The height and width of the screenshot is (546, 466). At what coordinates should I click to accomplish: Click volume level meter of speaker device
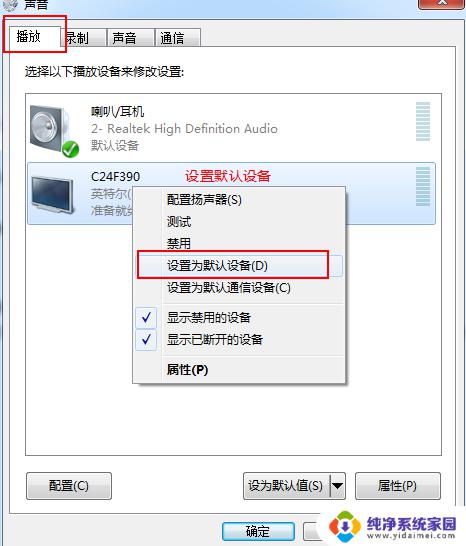tap(423, 122)
